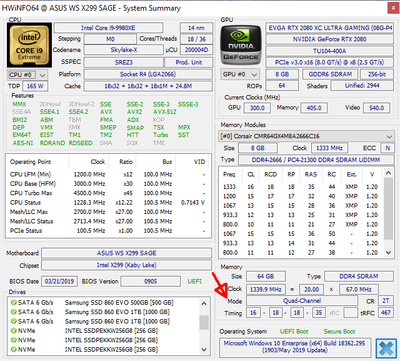The height and width of the screenshot is (361, 400).
Task: Click the cache 18x32 + 18x32 field
Action: pyautogui.click(x=148, y=86)
